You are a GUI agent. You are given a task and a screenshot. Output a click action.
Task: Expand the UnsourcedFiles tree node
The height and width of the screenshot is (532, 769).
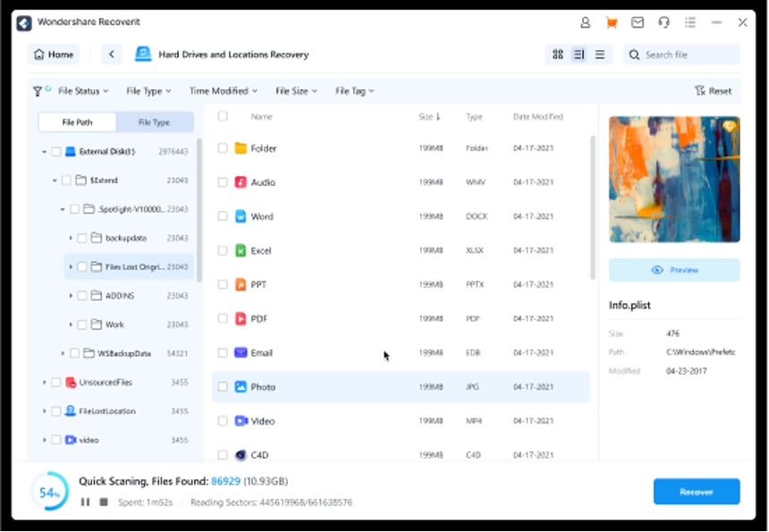point(44,383)
